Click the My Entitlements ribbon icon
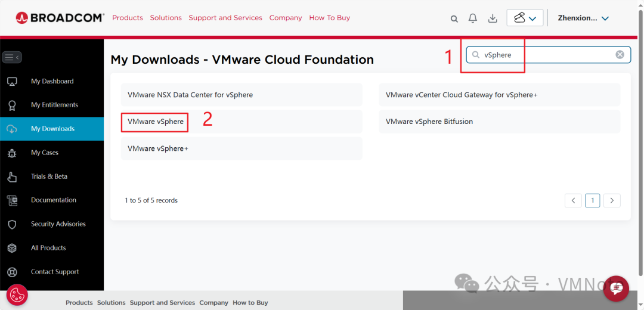 click(x=12, y=105)
